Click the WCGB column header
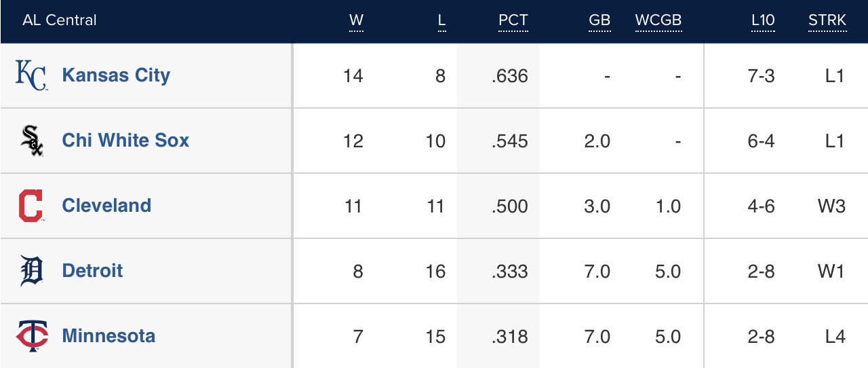868x368 pixels. [658, 21]
